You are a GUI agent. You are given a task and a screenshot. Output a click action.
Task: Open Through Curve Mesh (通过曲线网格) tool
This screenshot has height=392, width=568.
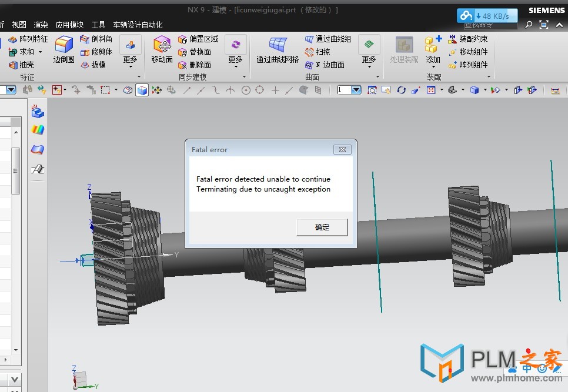pos(278,49)
